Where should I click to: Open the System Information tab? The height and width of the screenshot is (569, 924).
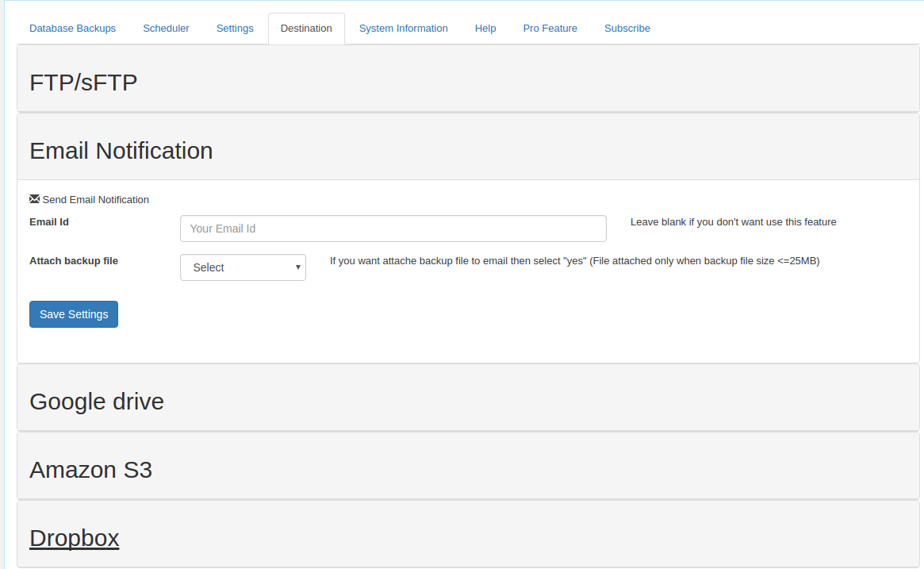(x=404, y=29)
